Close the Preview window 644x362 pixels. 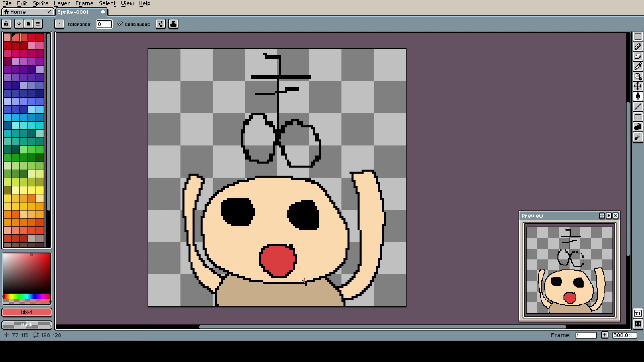(615, 216)
